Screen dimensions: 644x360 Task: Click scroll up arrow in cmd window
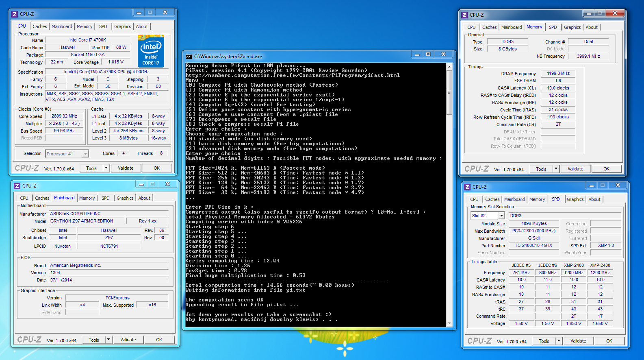tap(449, 66)
